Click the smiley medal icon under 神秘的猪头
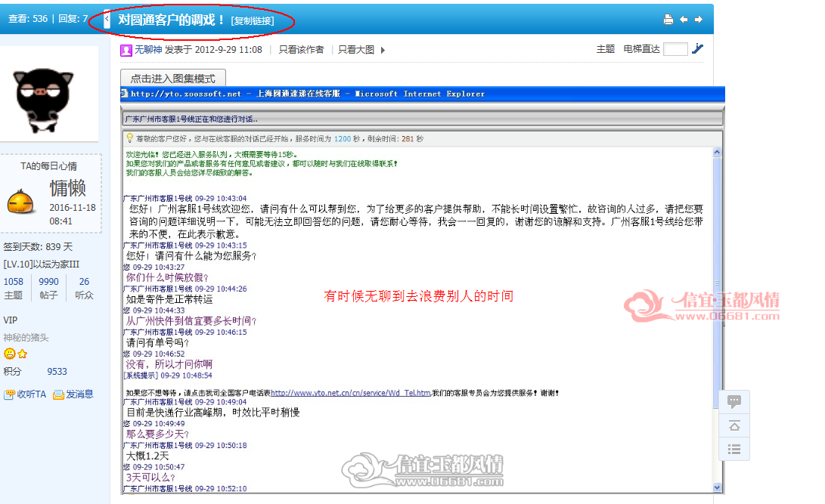 coord(10,354)
